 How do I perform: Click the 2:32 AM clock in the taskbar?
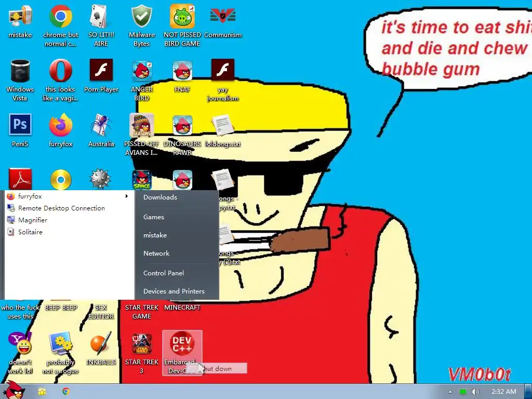point(504,392)
